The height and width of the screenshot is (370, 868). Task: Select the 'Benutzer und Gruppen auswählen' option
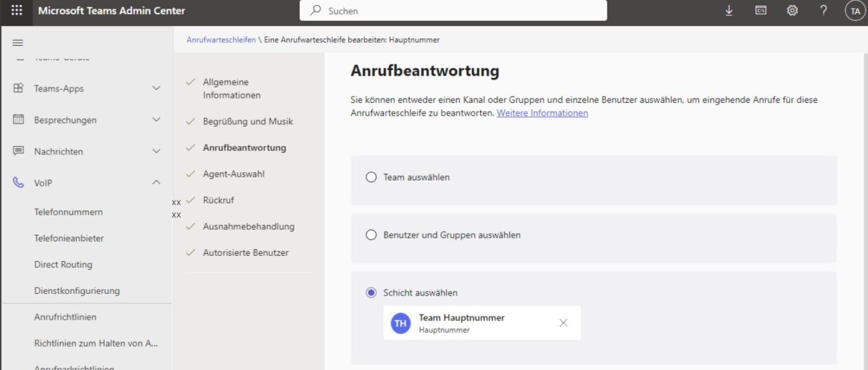click(x=371, y=235)
